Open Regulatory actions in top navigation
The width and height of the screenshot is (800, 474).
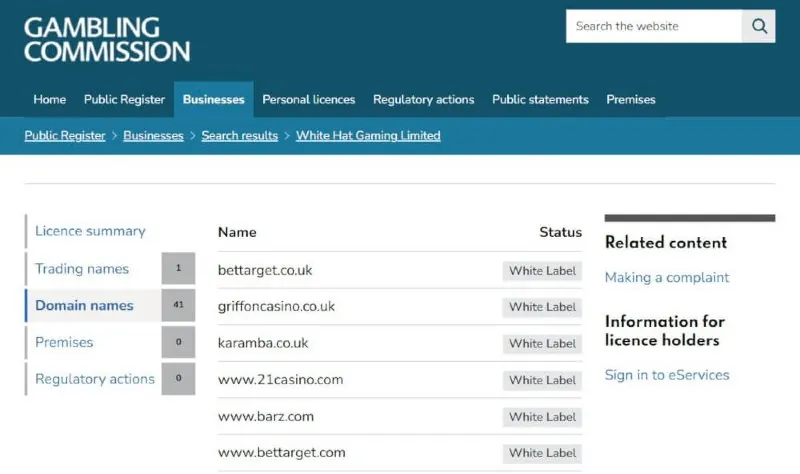[x=423, y=99]
